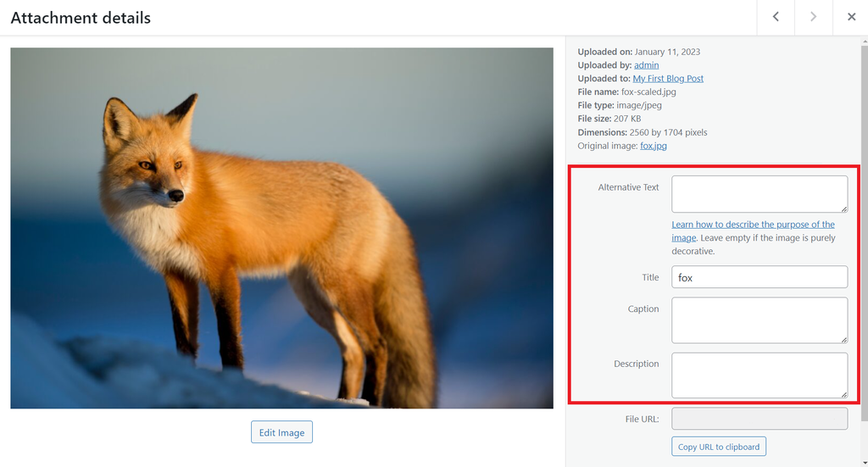Open the admin uploader link
This screenshot has width=868, height=467.
[x=646, y=65]
